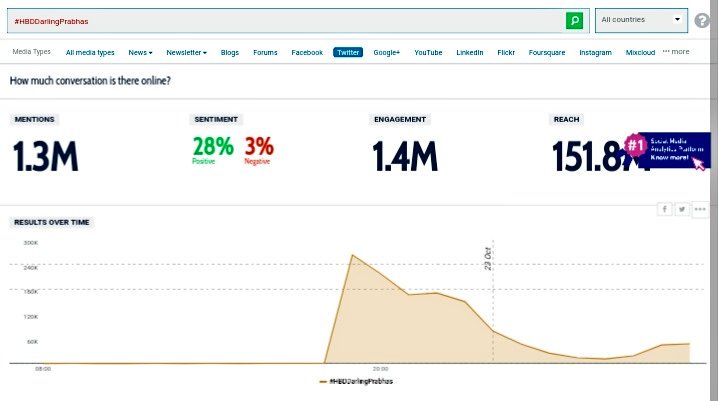
Task: Switch to the Facebook media type
Action: point(307,53)
